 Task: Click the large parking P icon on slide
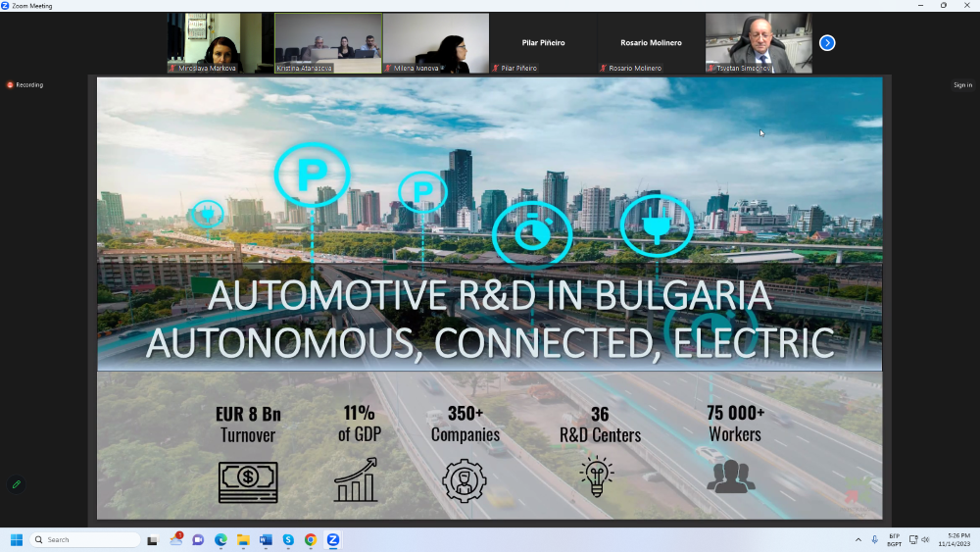point(312,176)
